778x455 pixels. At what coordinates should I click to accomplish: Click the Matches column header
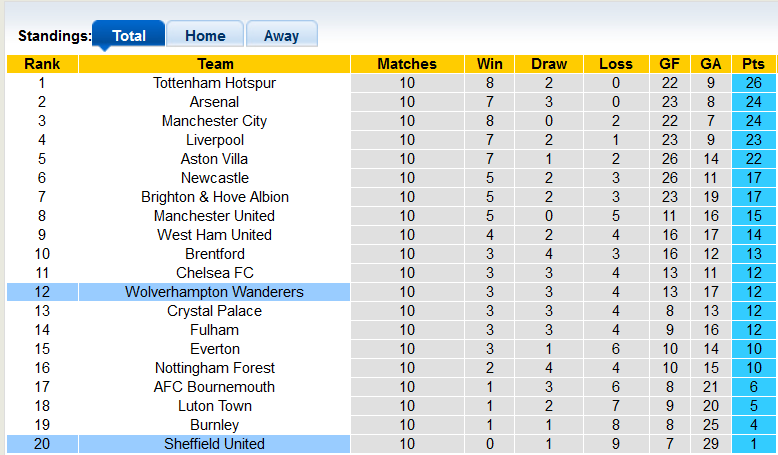point(407,64)
